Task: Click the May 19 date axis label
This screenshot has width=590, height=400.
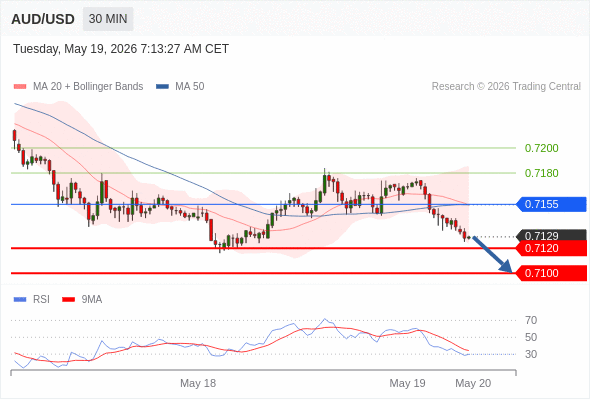Action: point(407,383)
